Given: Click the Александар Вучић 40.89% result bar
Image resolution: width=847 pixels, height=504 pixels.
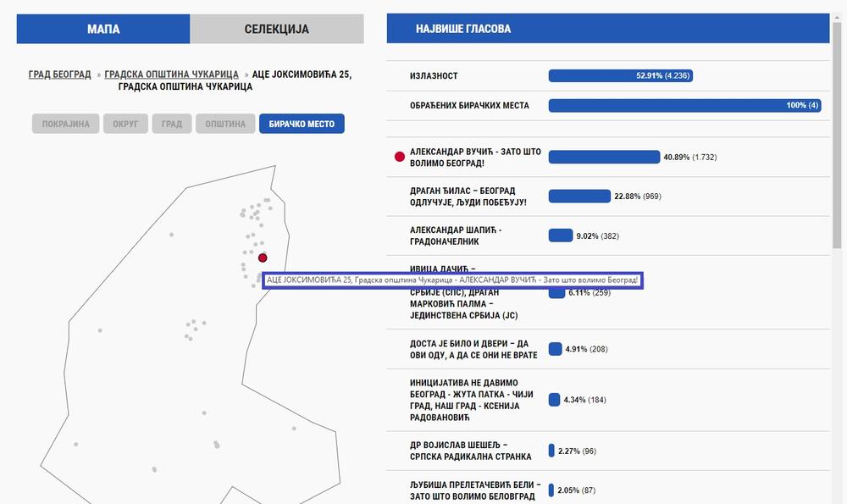Looking at the screenshot, I should (604, 157).
